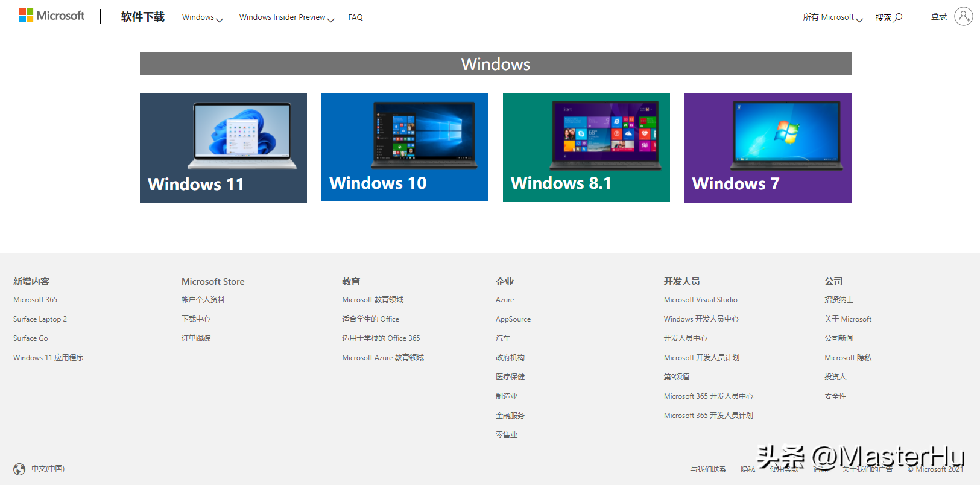This screenshot has height=485, width=980.
Task: Open the 零售业 link
Action: coord(507,435)
